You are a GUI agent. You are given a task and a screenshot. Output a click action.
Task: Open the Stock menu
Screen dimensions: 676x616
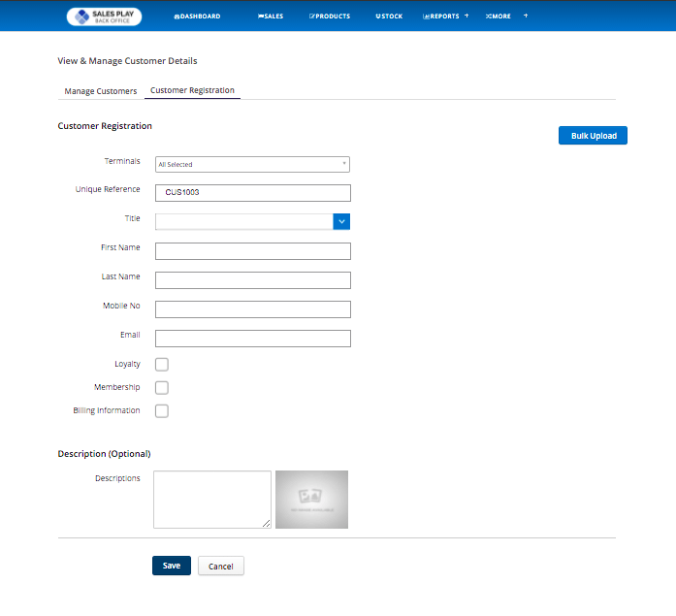click(389, 16)
